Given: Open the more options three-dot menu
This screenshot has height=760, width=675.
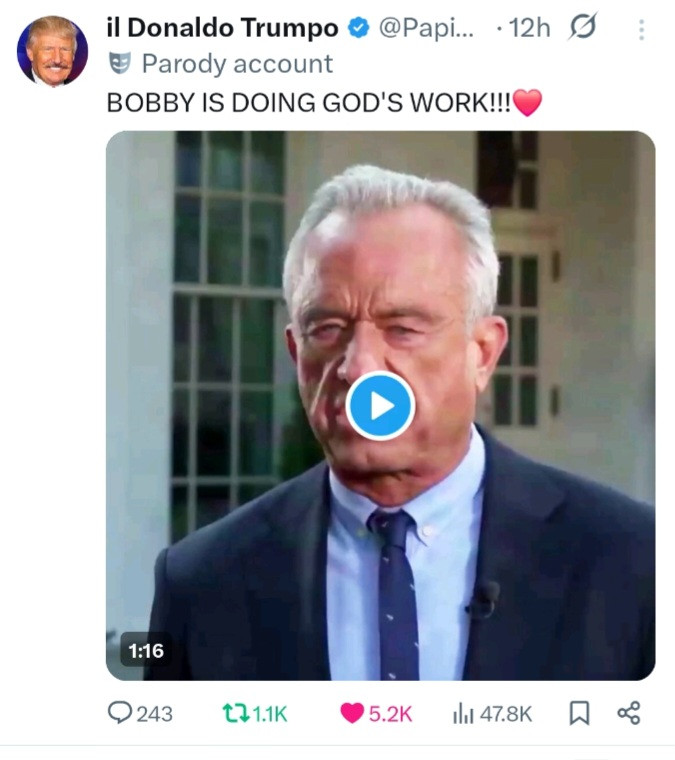Looking at the screenshot, I should (x=641, y=30).
